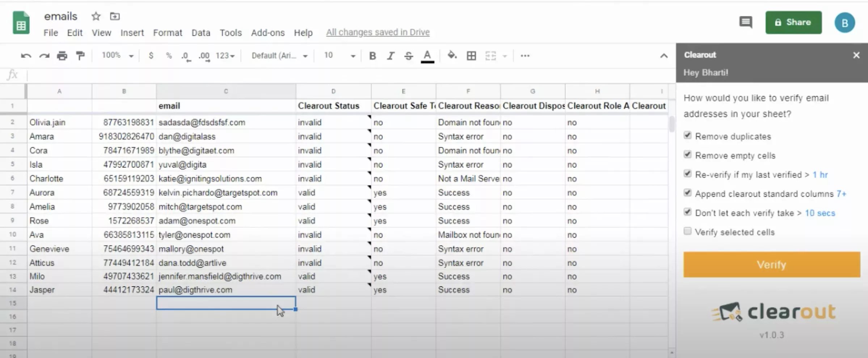
Task: Click the Mailbox not found reason cell
Action: tap(468, 235)
